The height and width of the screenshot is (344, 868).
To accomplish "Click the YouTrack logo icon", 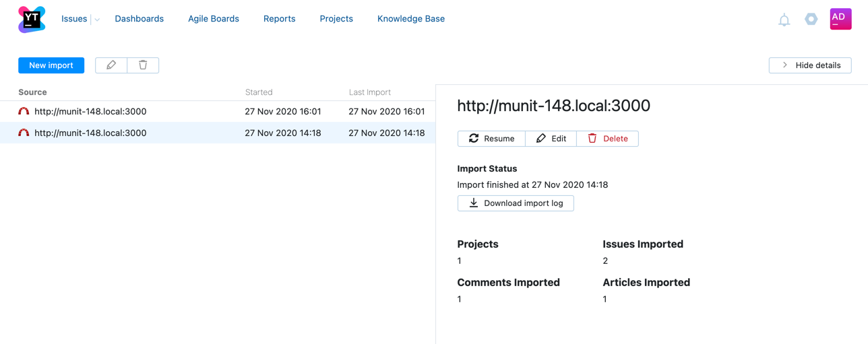I will pos(32,19).
